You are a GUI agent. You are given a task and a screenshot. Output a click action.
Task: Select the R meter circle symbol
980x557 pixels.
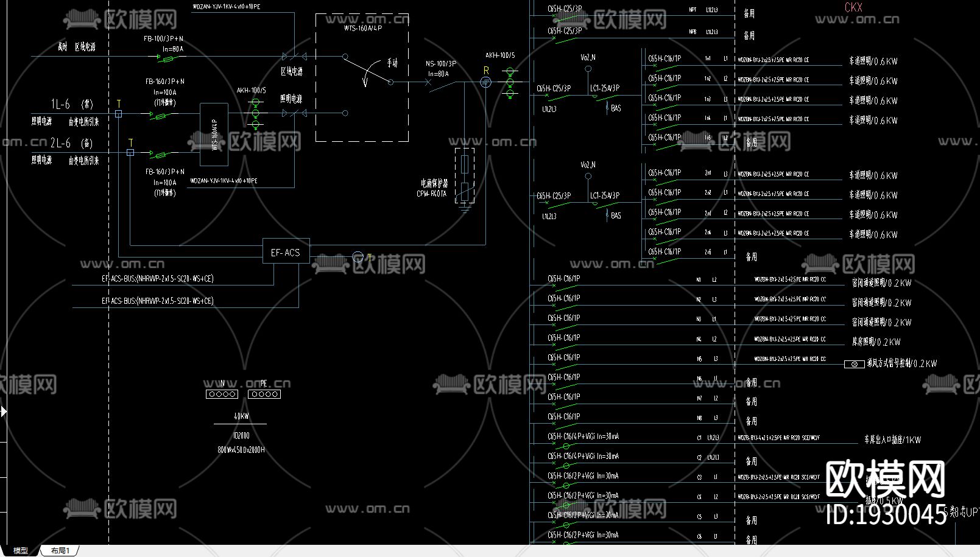click(x=485, y=82)
